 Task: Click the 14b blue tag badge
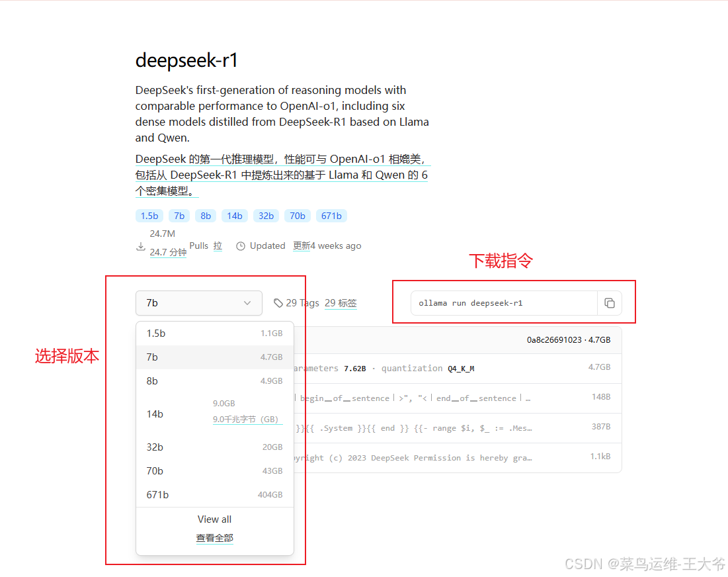(x=235, y=216)
